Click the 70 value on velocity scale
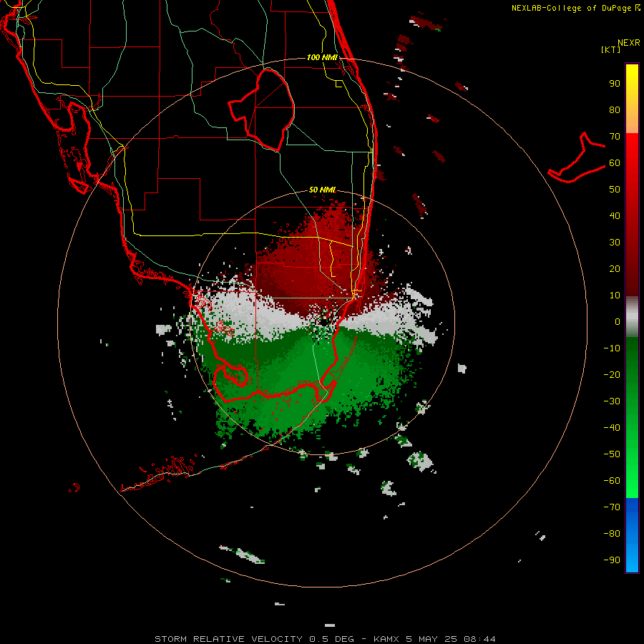Screen dimensions: 644x644 615,137
